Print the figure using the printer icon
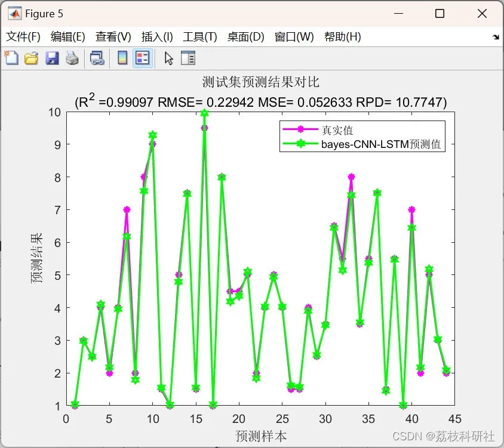Screen dimensions: 504x448 (72, 58)
